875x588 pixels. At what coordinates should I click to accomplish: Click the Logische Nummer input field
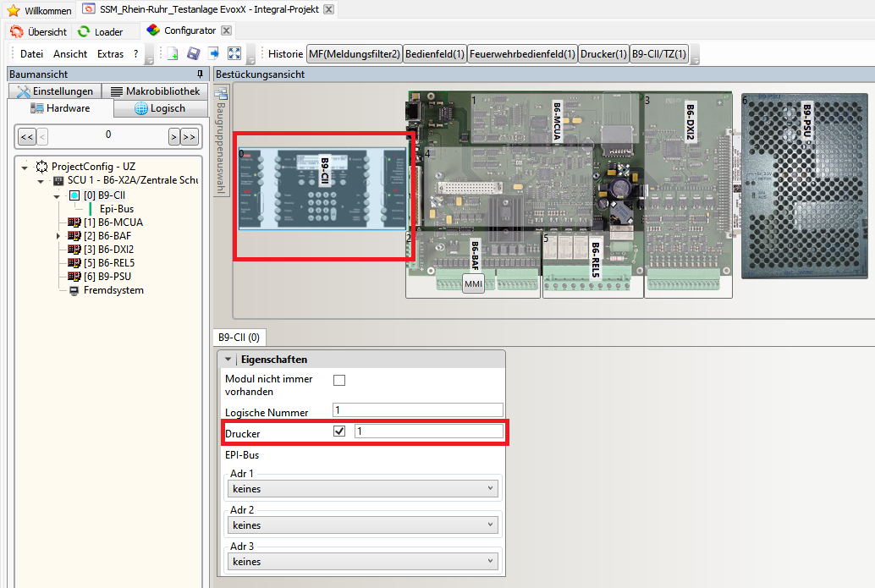pos(418,410)
